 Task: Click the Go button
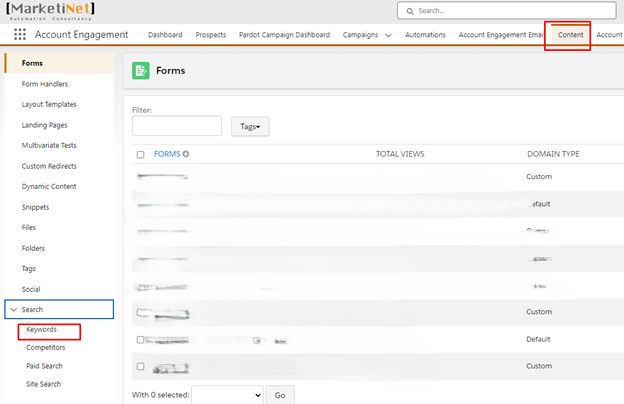[x=280, y=395]
